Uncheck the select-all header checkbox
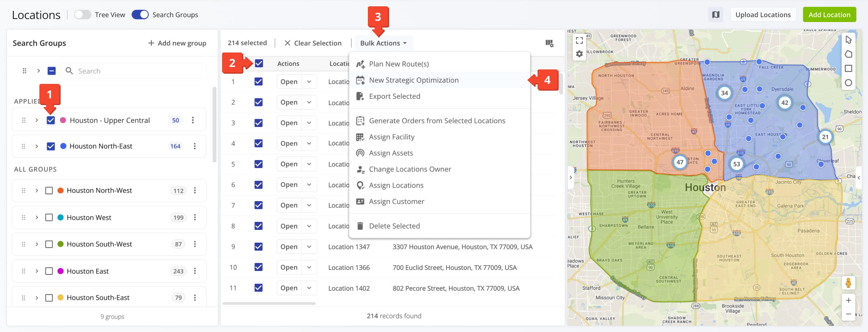Viewport: 868px width, 332px height. click(259, 64)
